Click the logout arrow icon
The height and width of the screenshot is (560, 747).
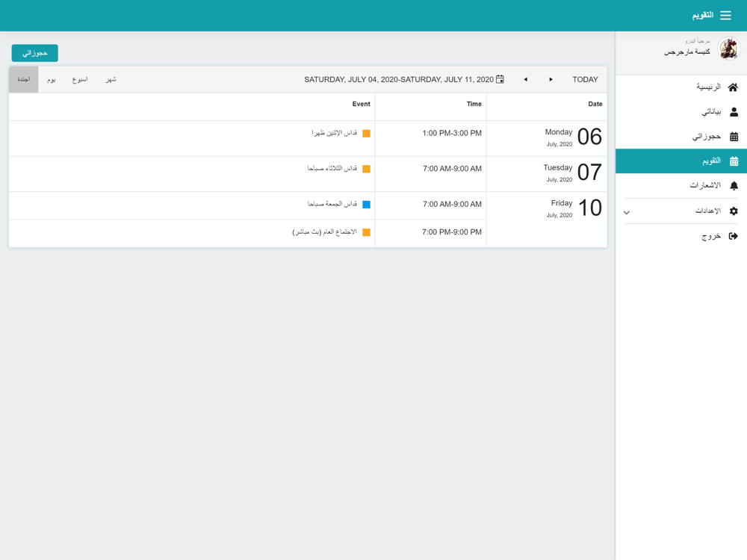point(734,236)
